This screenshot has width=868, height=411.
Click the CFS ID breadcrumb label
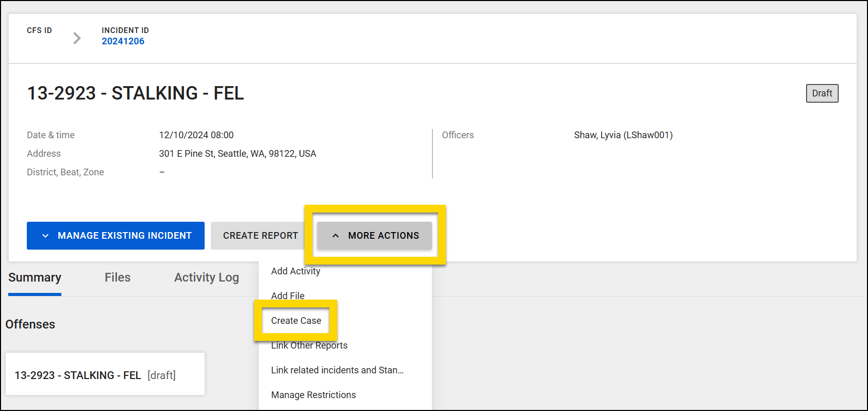pyautogui.click(x=39, y=30)
